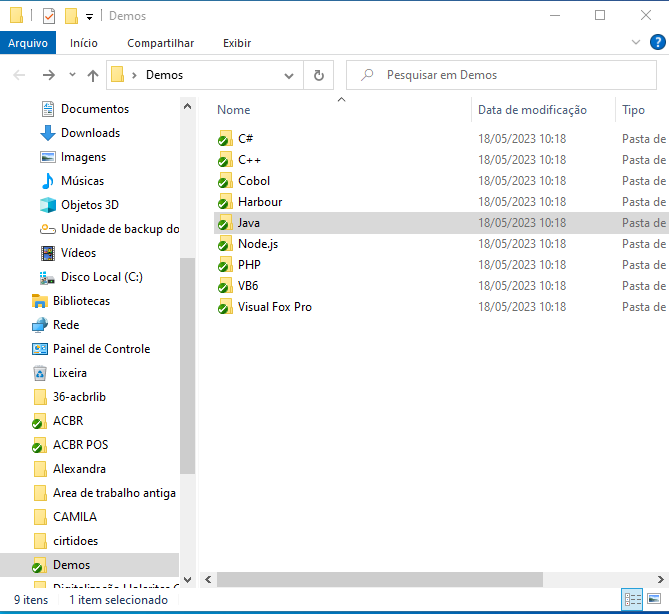Open Disco Local (C:) drive

(x=102, y=277)
